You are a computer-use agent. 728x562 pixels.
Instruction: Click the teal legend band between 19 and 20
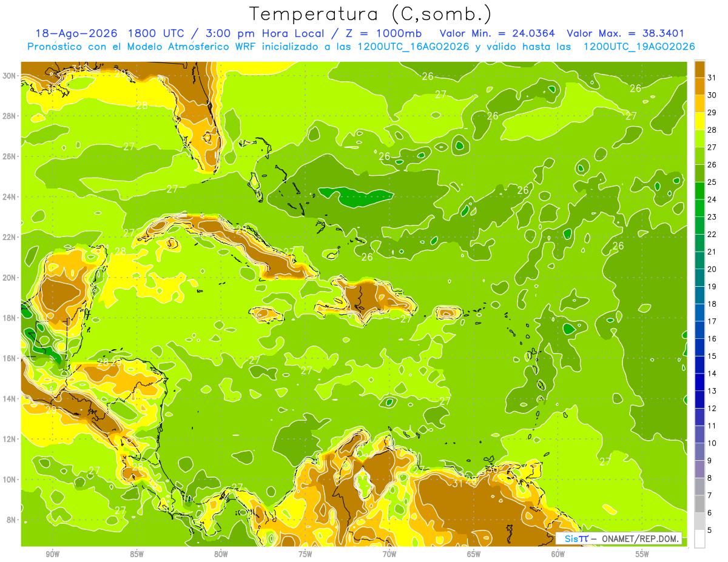(x=699, y=277)
